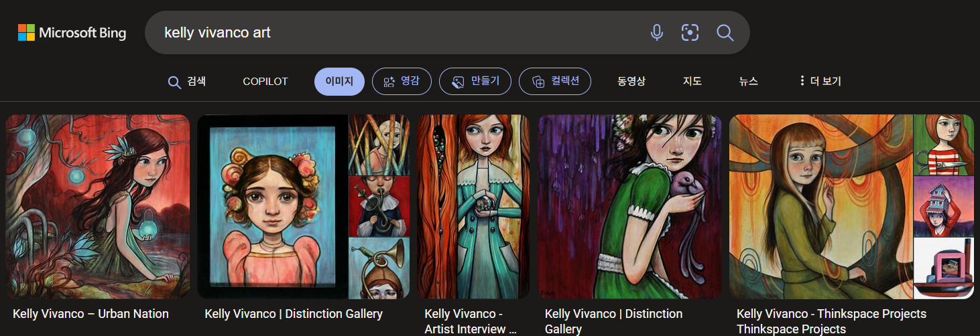This screenshot has height=336, width=980.
Task: Open the 영감 inspiration tab
Action: click(402, 82)
